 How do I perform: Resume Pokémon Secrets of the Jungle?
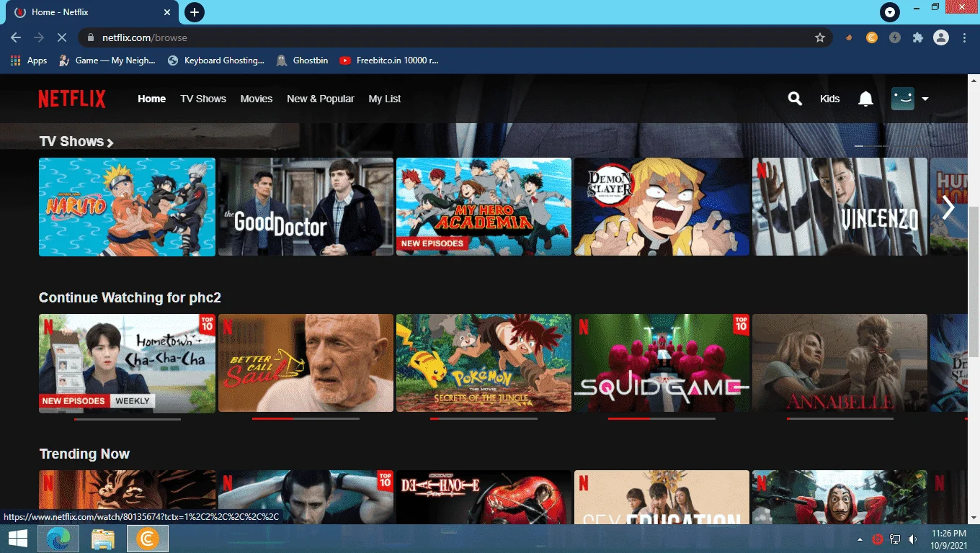click(484, 363)
